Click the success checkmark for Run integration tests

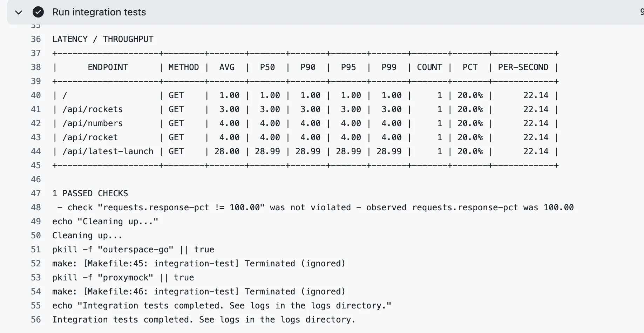point(38,12)
